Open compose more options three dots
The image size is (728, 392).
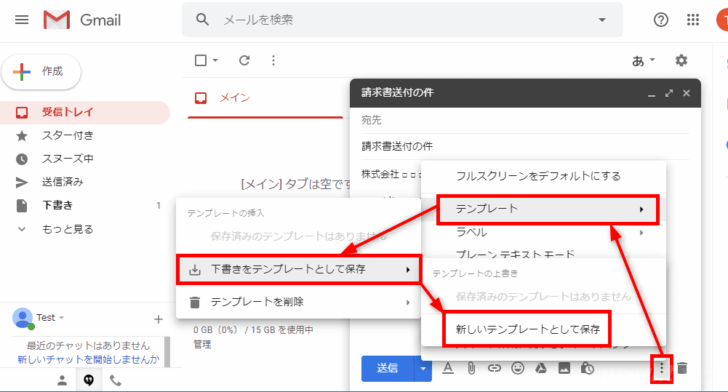[x=662, y=369]
